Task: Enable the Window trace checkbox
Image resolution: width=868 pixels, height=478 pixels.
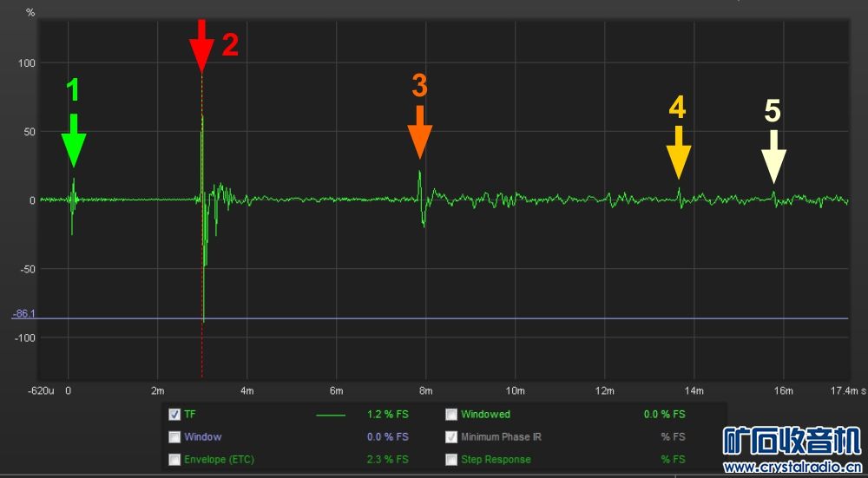Action: coord(174,437)
